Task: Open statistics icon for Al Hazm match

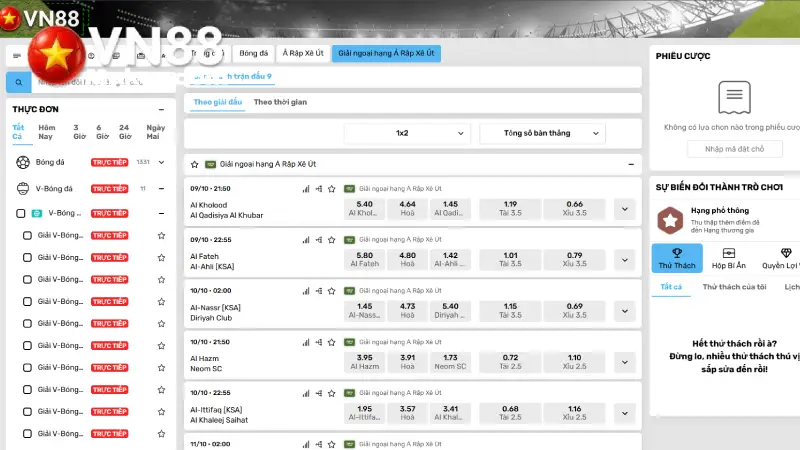Action: 306,342
